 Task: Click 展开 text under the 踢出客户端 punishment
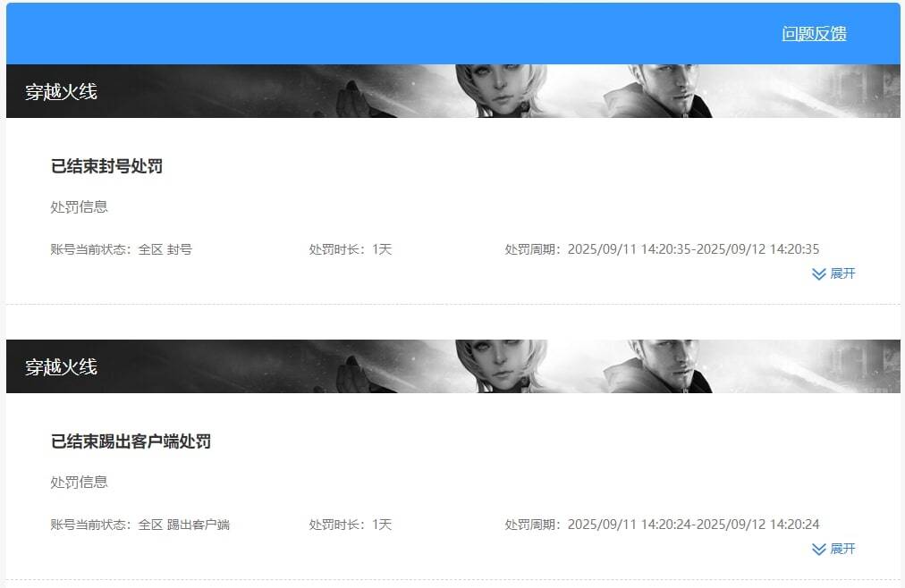(842, 549)
